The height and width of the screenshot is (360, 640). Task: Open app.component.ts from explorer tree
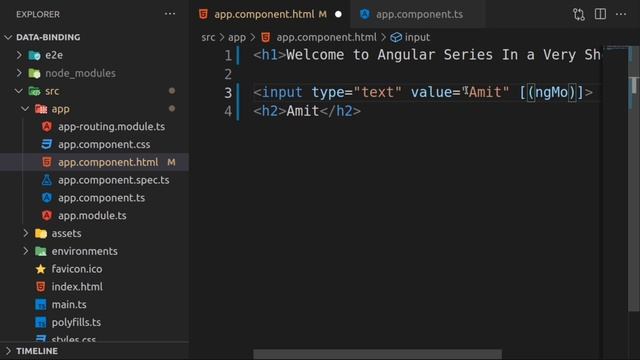[x=101, y=198]
